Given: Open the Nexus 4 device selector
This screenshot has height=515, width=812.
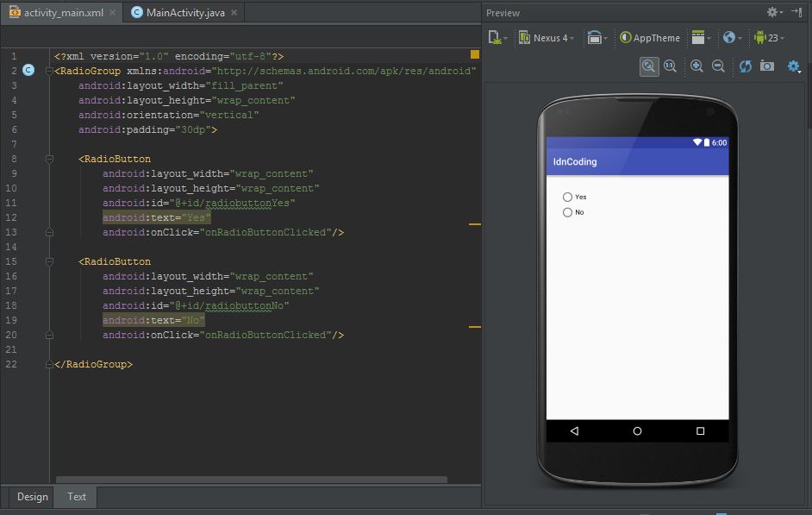Looking at the screenshot, I should 547,38.
